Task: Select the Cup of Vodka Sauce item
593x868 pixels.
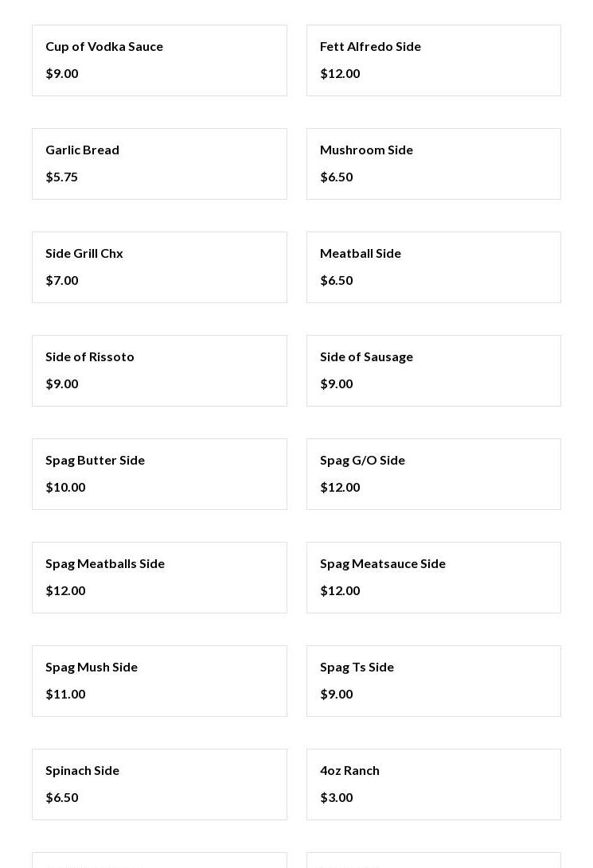Action: [x=159, y=60]
